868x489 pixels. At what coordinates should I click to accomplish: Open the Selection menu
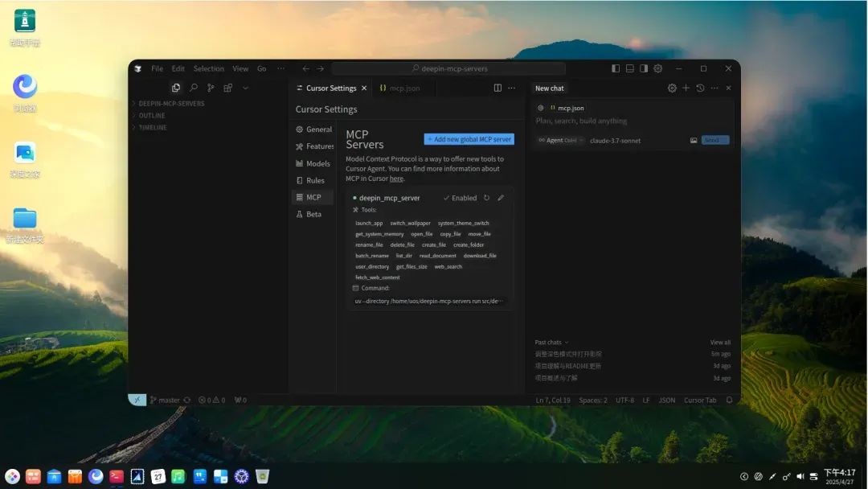[x=209, y=68]
